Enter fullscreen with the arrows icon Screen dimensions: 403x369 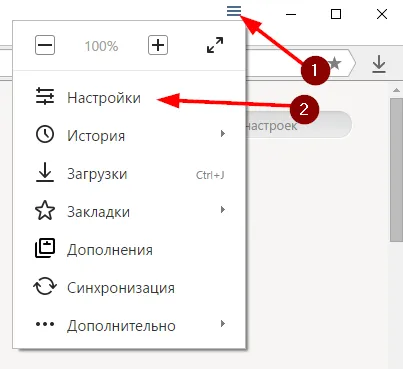pos(215,45)
